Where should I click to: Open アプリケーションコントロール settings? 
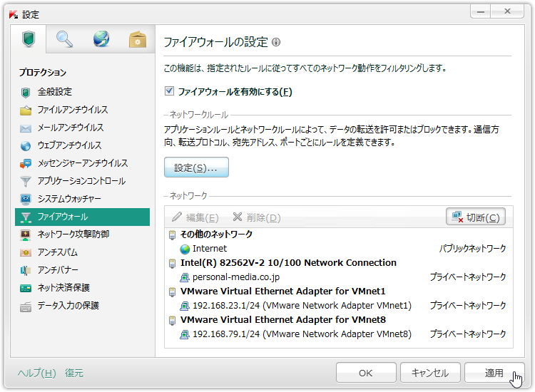click(x=81, y=181)
